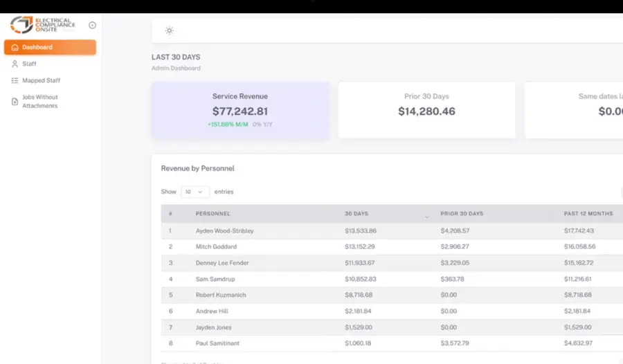Click $10,852.83 in 30 Days column

click(361, 280)
